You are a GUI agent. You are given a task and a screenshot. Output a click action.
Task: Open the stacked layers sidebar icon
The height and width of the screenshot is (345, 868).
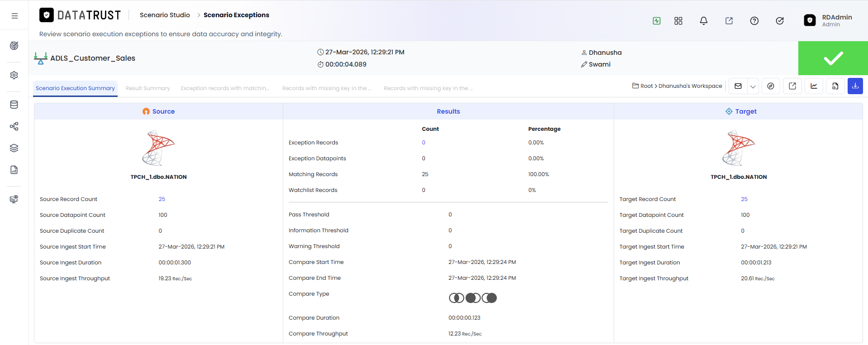pyautogui.click(x=14, y=148)
